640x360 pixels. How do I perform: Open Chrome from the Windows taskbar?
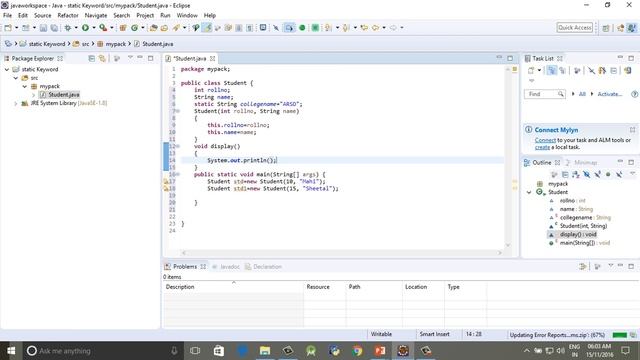358,351
